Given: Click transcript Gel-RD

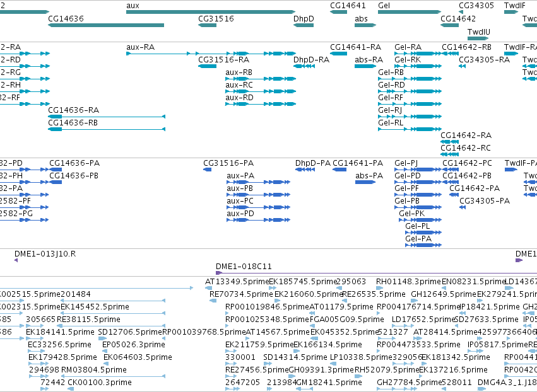Looking at the screenshot, I should coord(391,85).
